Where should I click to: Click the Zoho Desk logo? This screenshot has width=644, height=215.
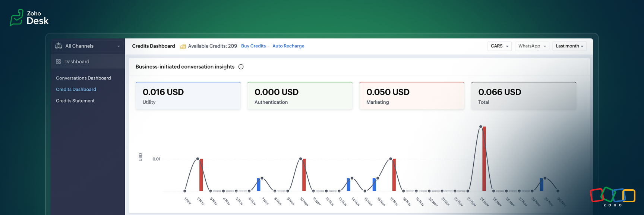[29, 18]
